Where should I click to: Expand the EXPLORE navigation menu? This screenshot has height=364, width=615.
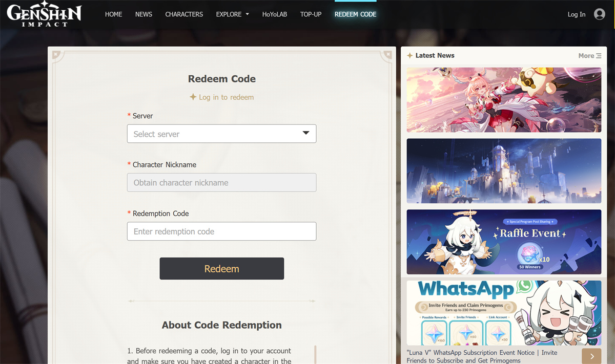pyautogui.click(x=232, y=14)
